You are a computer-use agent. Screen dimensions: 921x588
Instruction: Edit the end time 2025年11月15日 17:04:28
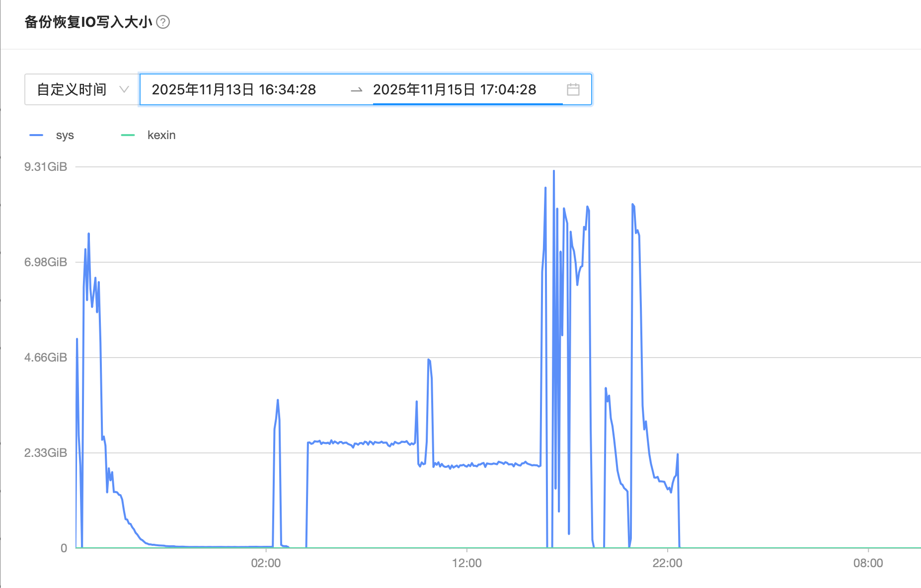tap(455, 89)
